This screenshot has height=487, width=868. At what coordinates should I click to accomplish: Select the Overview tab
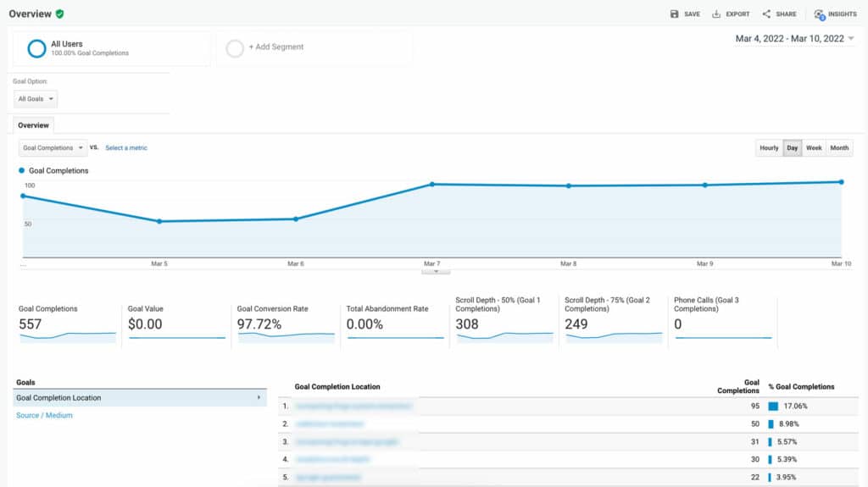33,125
